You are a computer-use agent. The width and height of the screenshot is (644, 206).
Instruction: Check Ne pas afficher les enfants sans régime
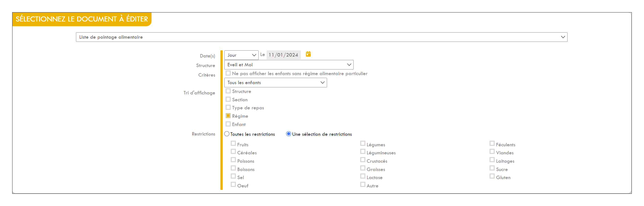[228, 73]
